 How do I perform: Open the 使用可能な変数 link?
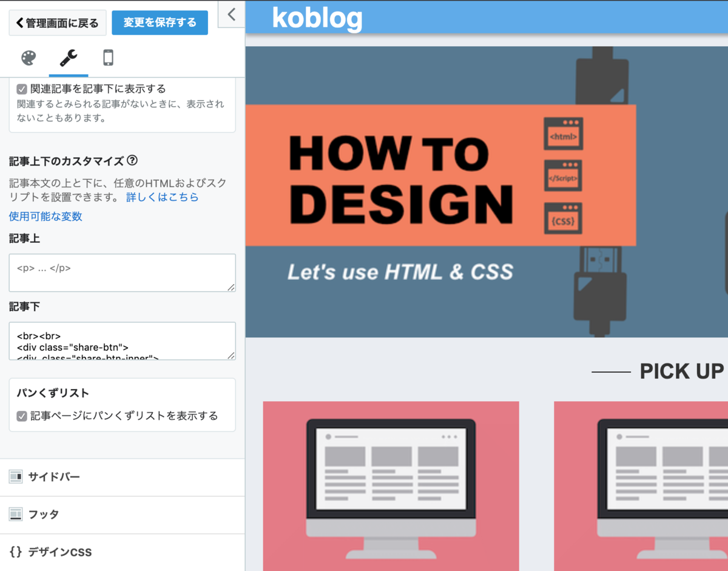(x=45, y=217)
